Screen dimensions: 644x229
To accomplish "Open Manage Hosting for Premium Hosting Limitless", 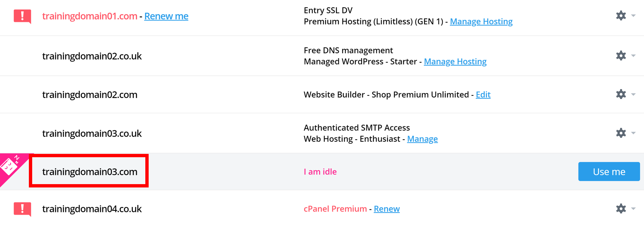I will [481, 21].
